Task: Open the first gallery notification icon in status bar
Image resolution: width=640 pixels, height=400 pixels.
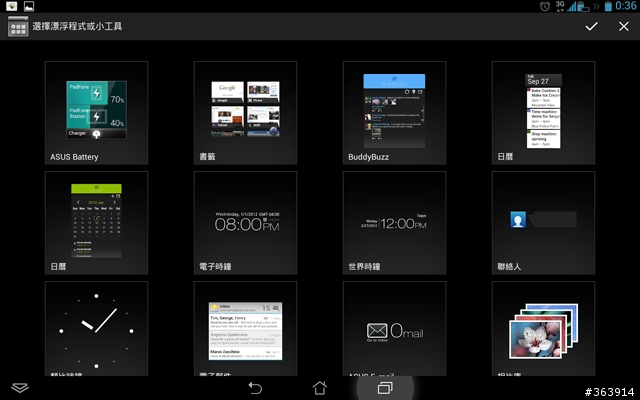Action: point(11,6)
